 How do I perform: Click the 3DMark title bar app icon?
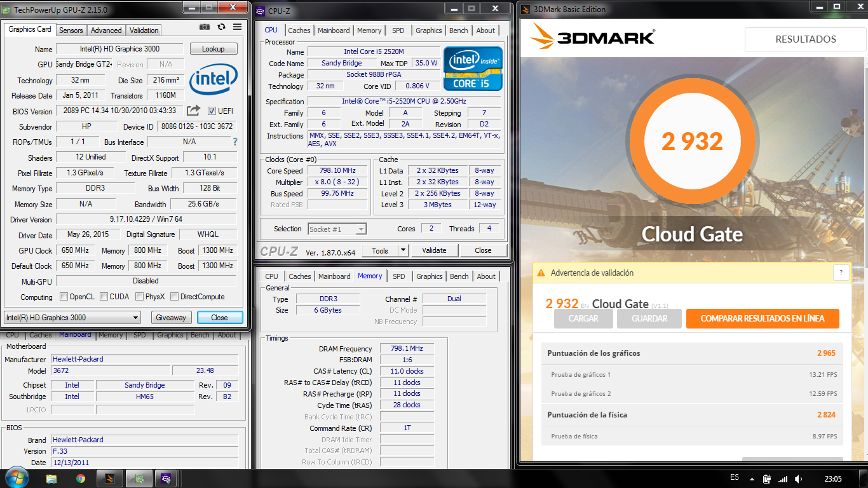526,9
